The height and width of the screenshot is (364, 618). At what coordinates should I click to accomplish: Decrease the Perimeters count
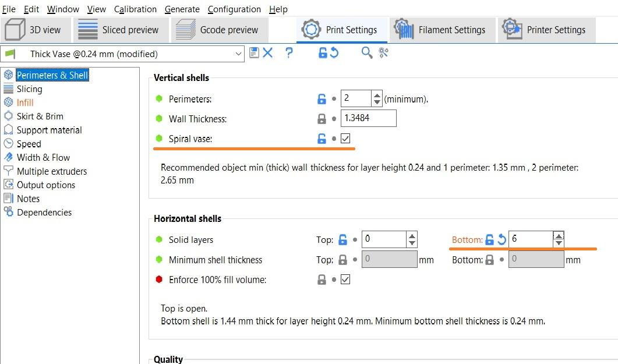(x=377, y=102)
